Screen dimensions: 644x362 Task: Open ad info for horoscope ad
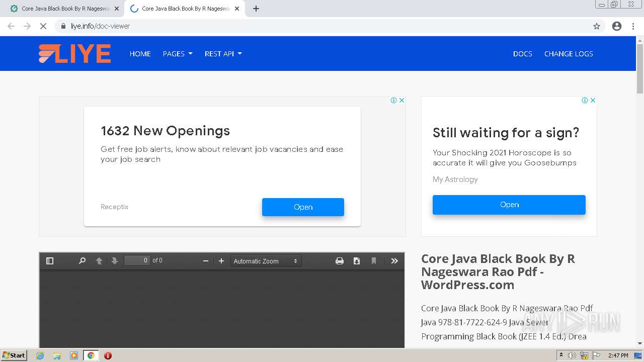pyautogui.click(x=585, y=100)
